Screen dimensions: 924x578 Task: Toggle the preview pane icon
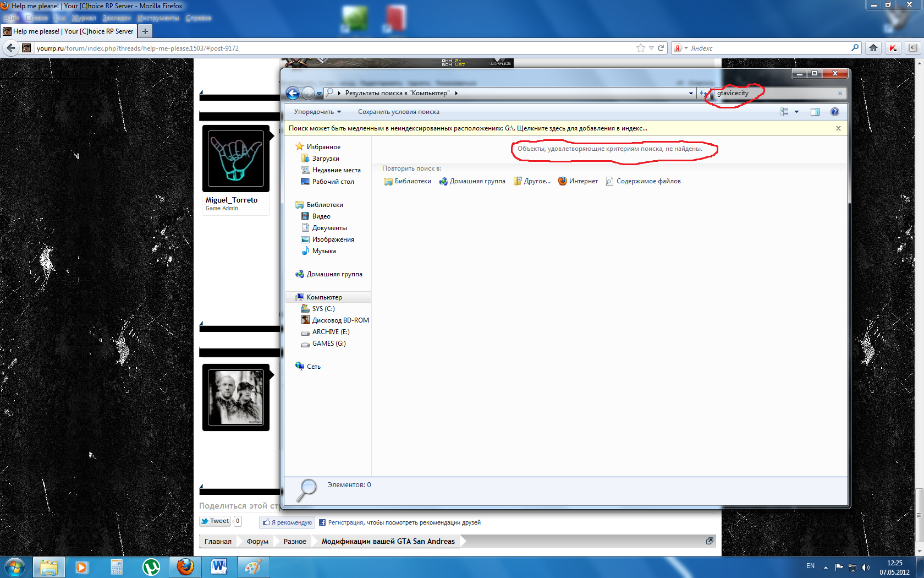pos(815,112)
